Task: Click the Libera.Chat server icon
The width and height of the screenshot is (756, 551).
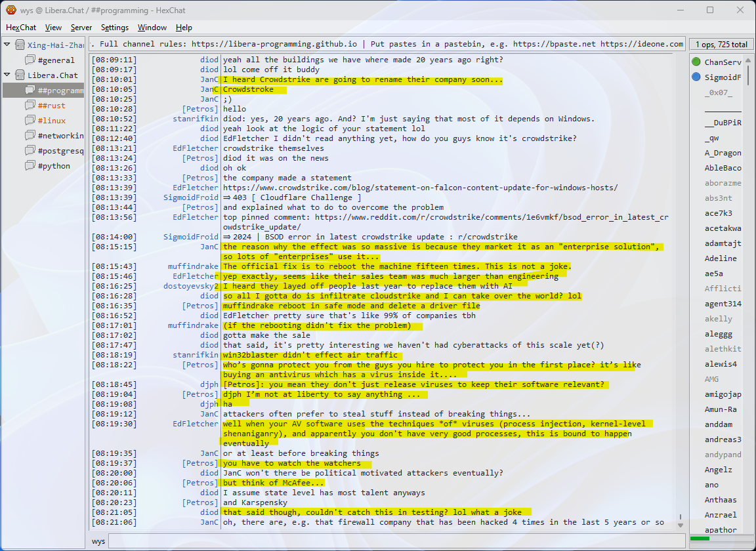Action: tap(20, 75)
